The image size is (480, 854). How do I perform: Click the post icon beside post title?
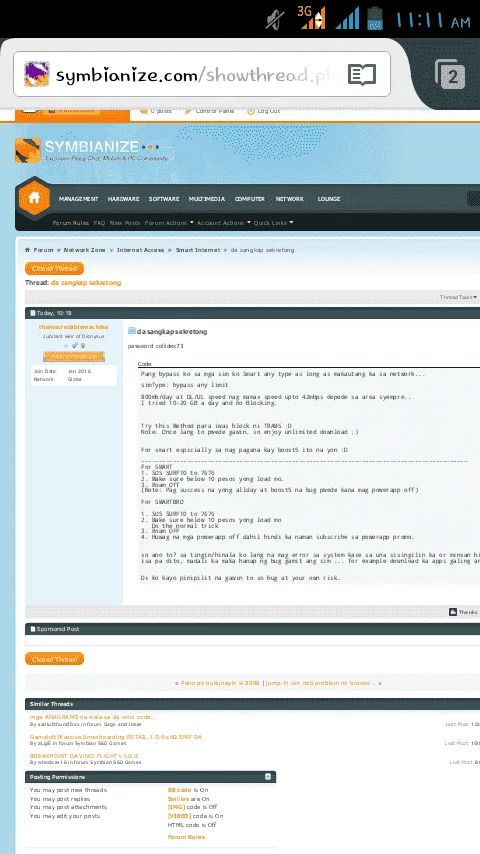pos(131,331)
